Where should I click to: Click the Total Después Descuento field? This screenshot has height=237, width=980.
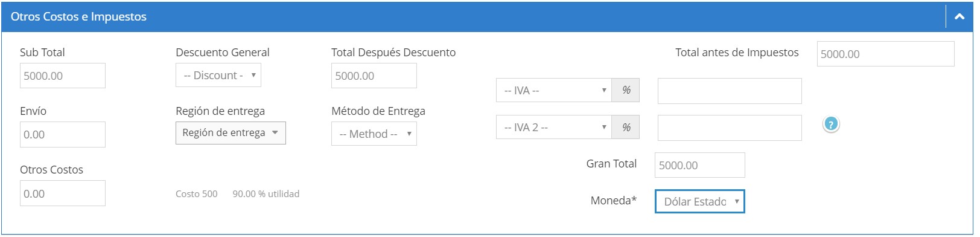pos(374,76)
